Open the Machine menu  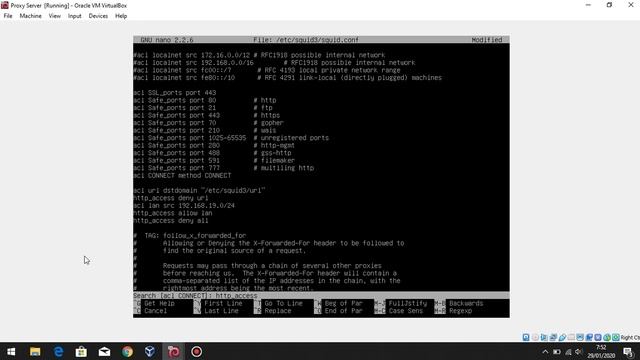(x=31, y=16)
